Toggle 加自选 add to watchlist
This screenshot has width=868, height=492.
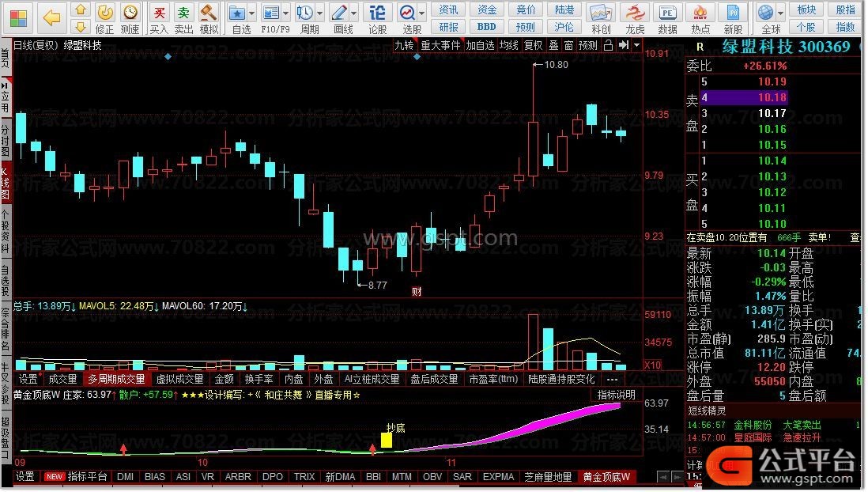tap(479, 45)
